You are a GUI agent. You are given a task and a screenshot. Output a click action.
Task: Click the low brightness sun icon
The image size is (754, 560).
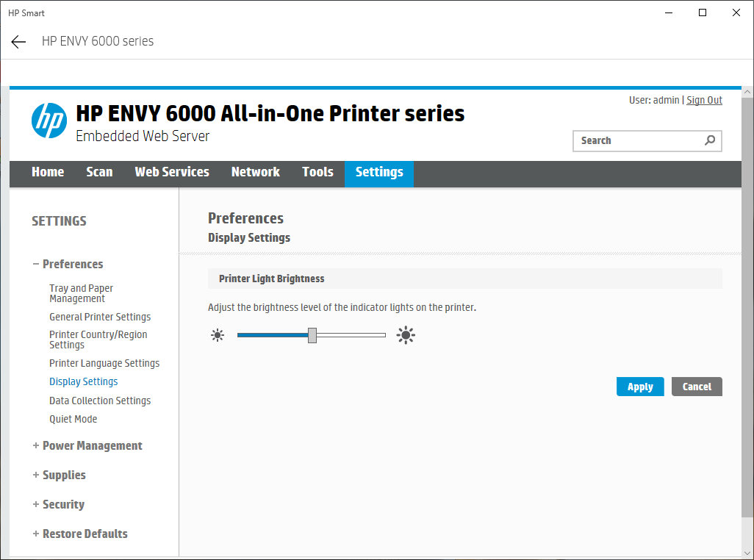(218, 335)
